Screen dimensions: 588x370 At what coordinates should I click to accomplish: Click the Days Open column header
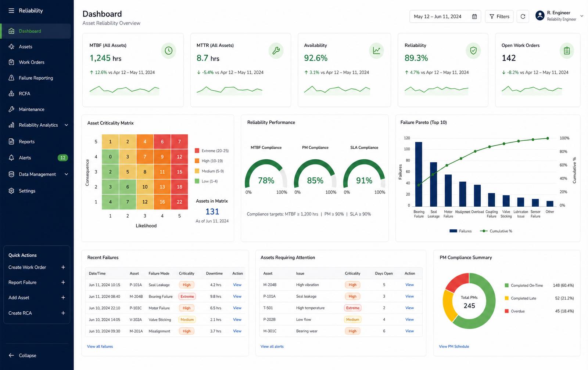384,273
